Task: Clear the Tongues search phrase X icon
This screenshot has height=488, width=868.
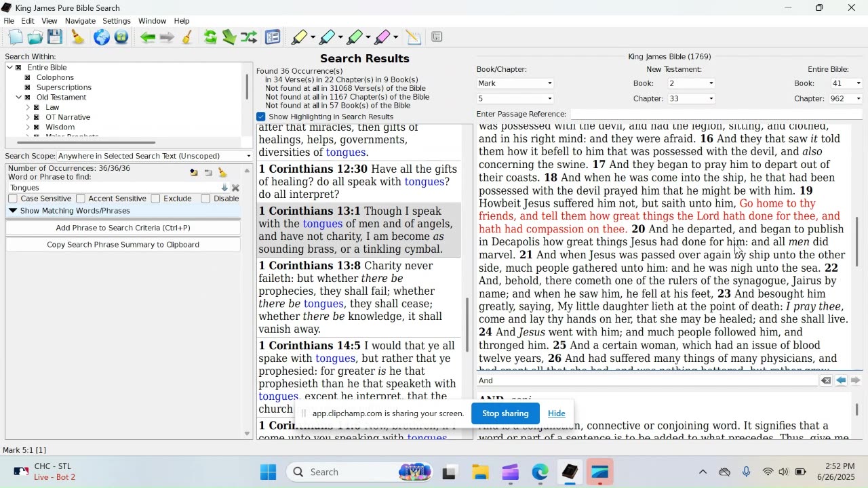Action: coord(235,188)
